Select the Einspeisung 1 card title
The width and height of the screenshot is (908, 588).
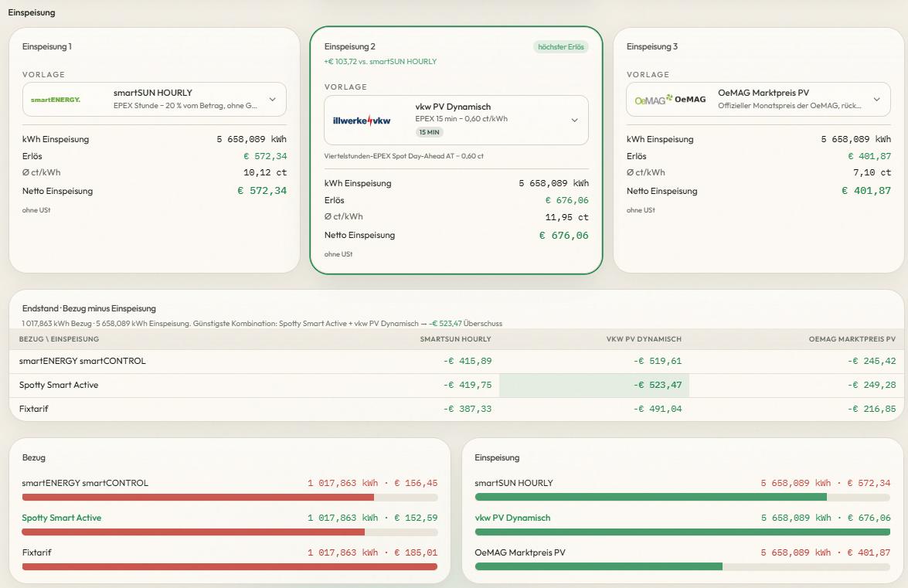coord(47,46)
